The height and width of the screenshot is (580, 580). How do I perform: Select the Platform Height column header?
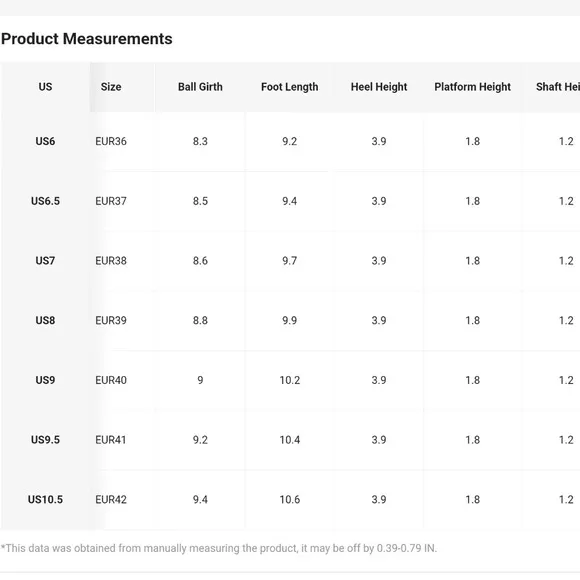472,87
